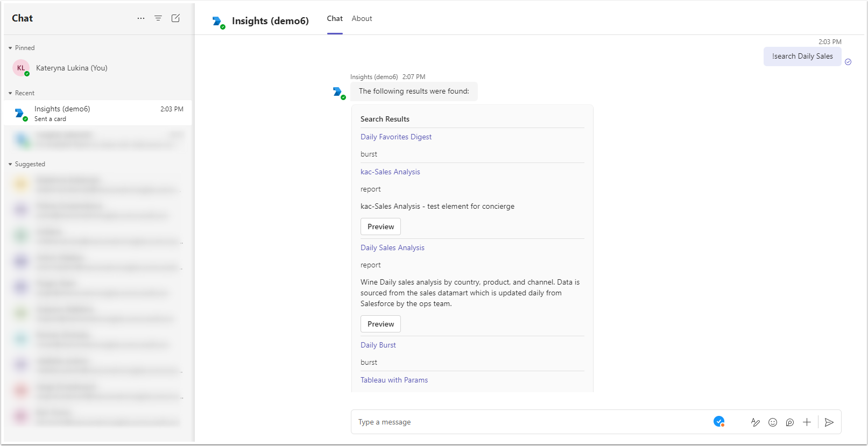Collapse the Pinned chats section
Viewport: 868px width, 446px height.
10,48
